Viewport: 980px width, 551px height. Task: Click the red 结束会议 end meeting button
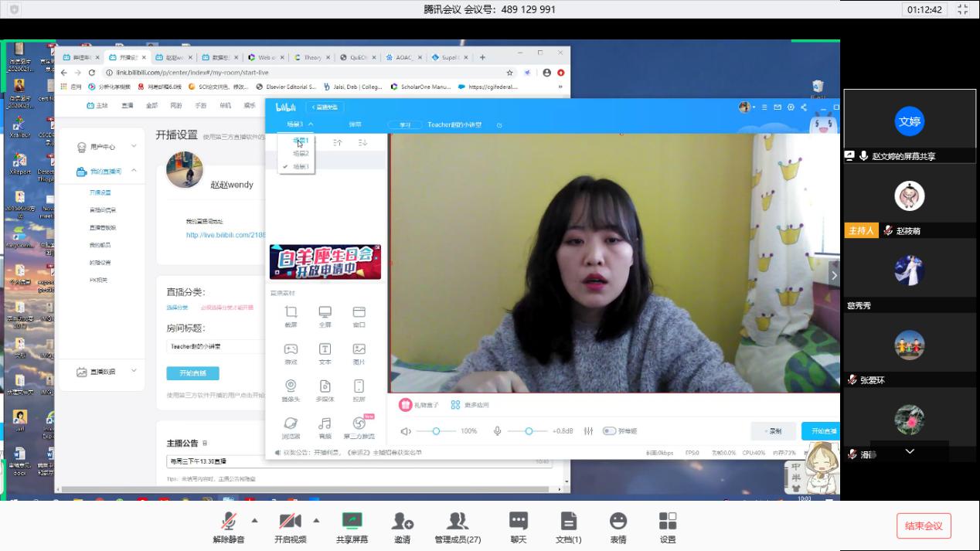924,526
